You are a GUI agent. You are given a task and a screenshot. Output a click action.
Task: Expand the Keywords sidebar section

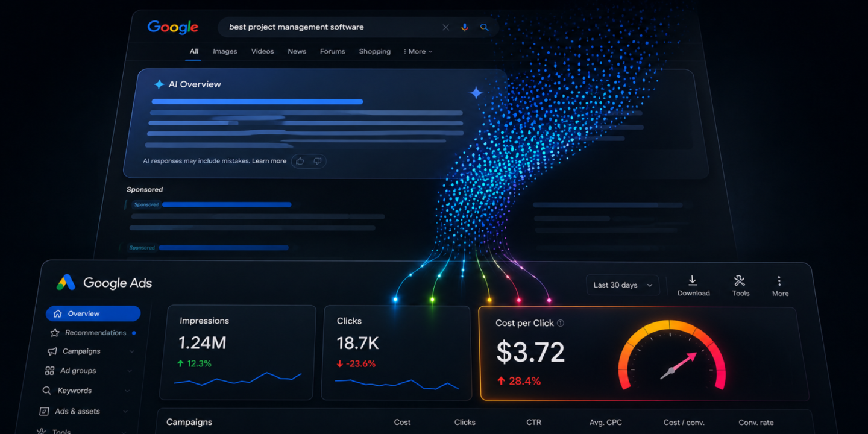tap(127, 391)
